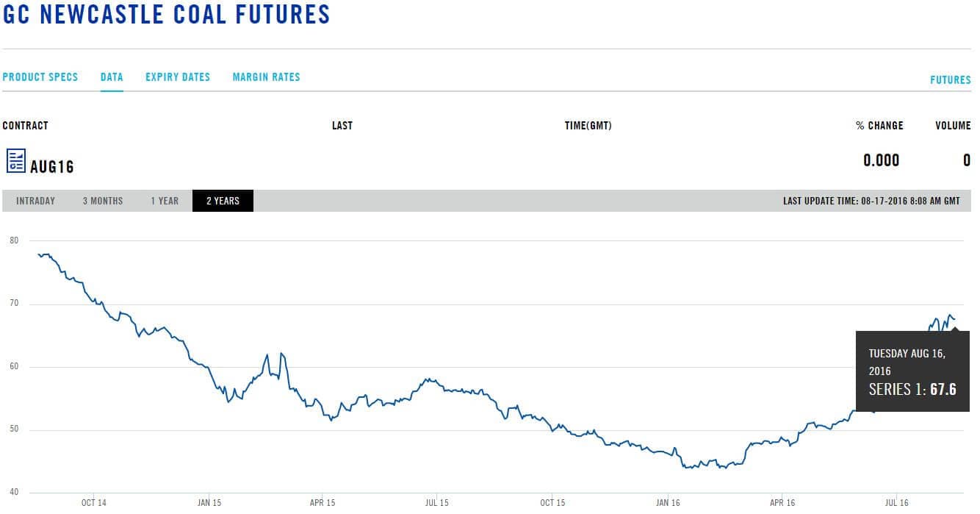
Task: Click the OCT 14 axis label
Action: (94, 503)
